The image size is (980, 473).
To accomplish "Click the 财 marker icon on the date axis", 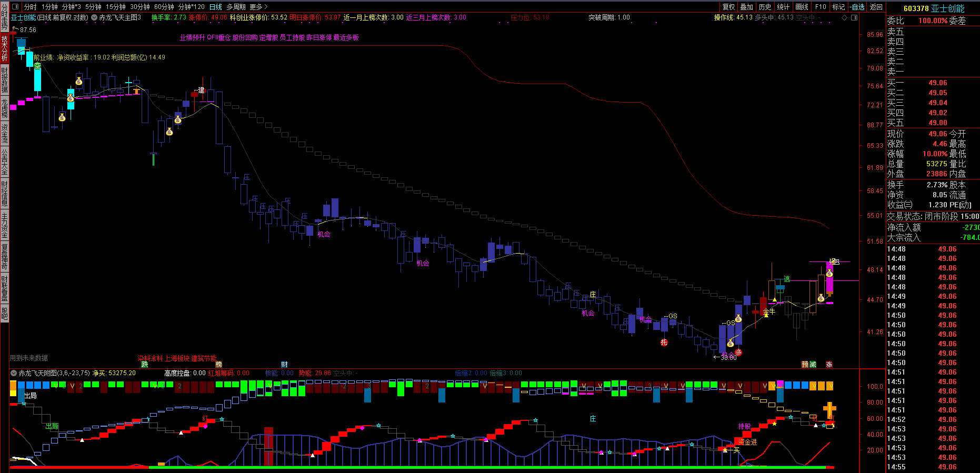I will click(284, 365).
